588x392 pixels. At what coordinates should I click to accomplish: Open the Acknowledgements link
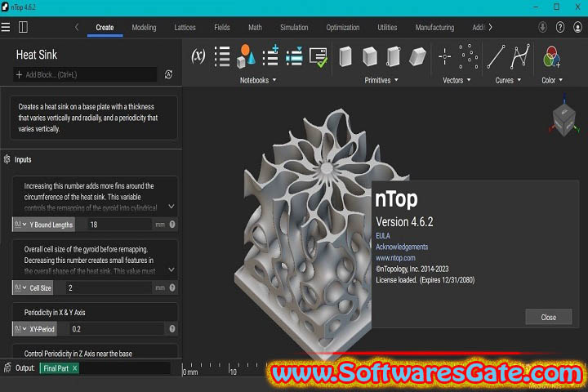pyautogui.click(x=402, y=247)
